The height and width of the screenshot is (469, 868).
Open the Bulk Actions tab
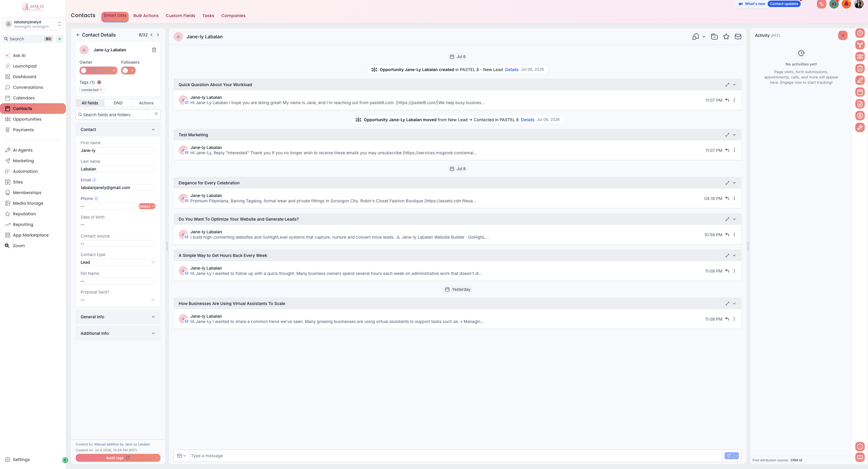coord(146,16)
